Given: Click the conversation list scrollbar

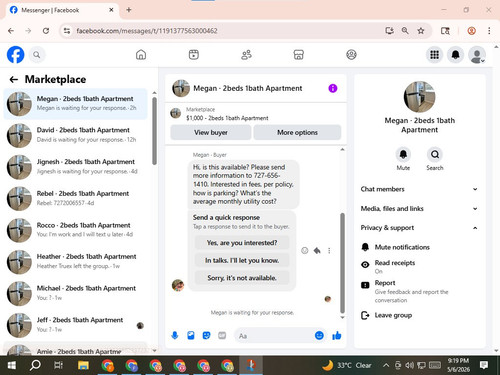Looking at the screenshot, I should click(154, 131).
